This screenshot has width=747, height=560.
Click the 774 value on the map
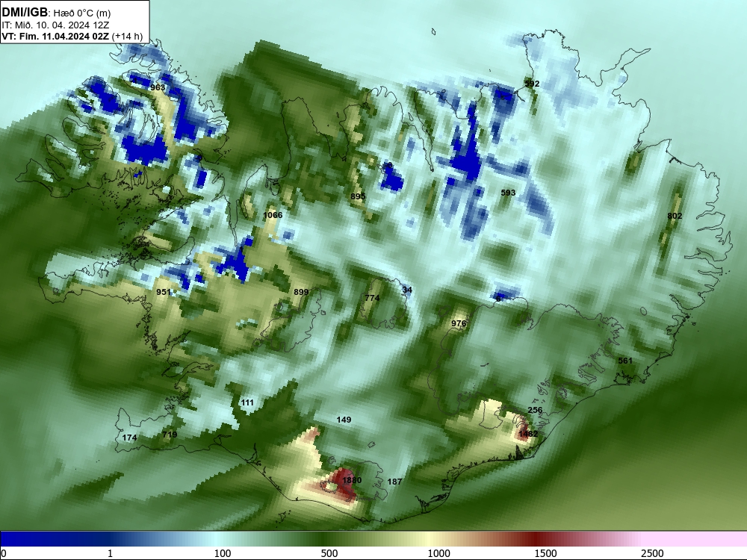point(372,298)
